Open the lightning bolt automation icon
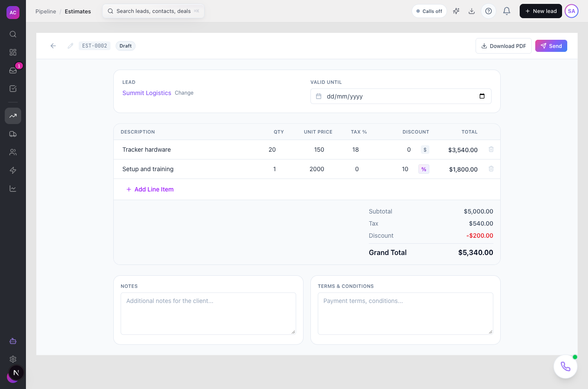The width and height of the screenshot is (588, 389). point(13,170)
